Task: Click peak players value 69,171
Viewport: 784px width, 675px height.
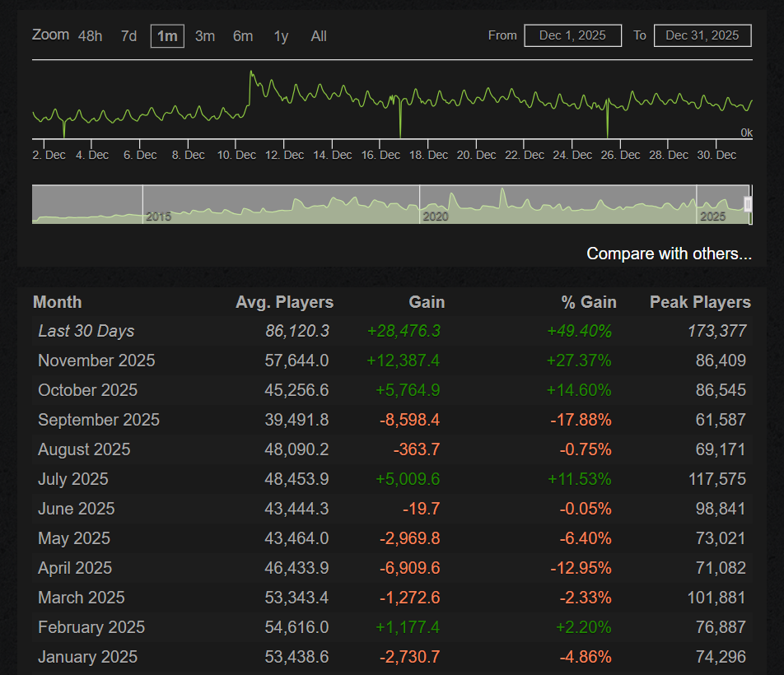Action: pos(721,449)
